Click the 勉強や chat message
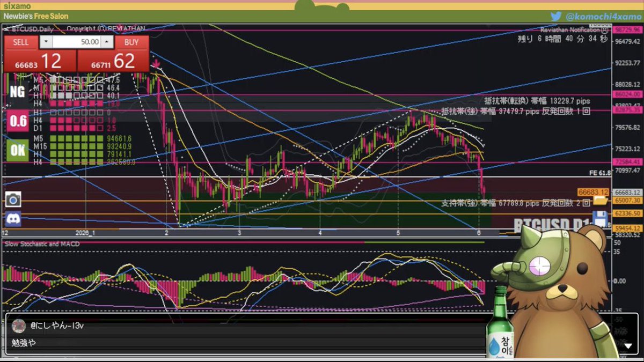The height and width of the screenshot is (362, 644). tap(24, 342)
